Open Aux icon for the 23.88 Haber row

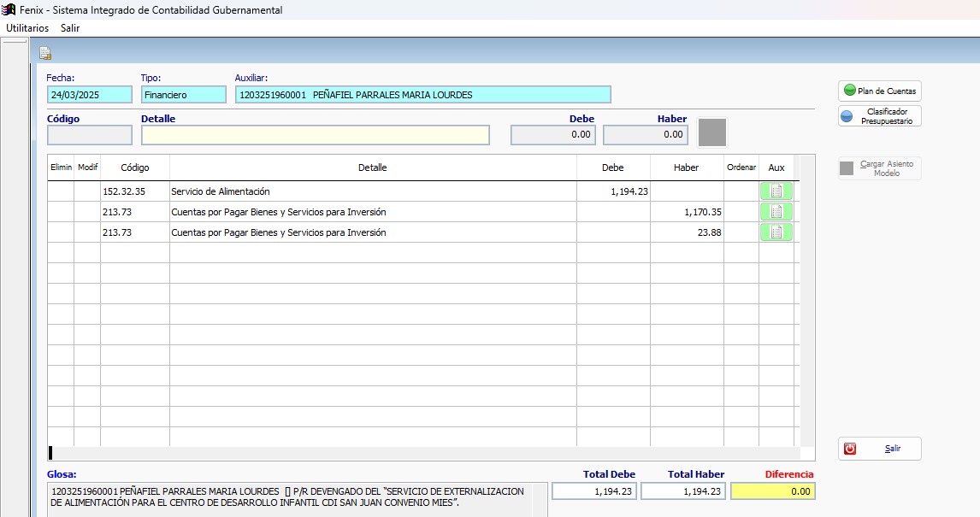click(776, 232)
